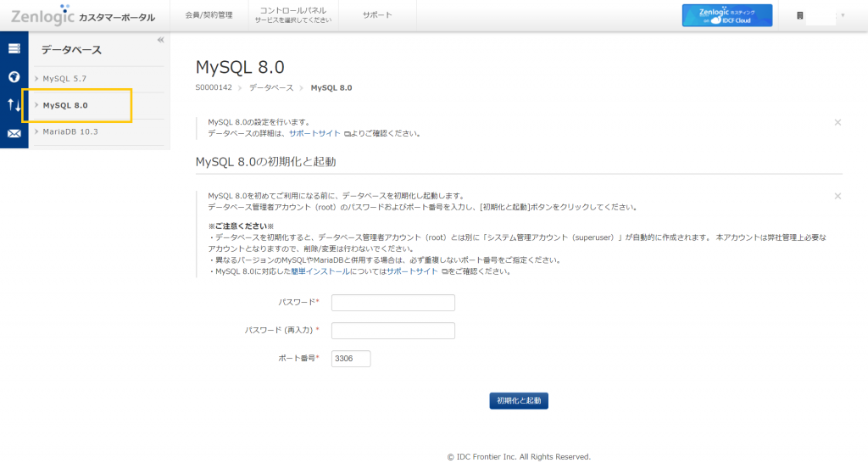Screen dimensions: 868x463
Task: Click the 初期化と起動 button
Action: (518, 400)
